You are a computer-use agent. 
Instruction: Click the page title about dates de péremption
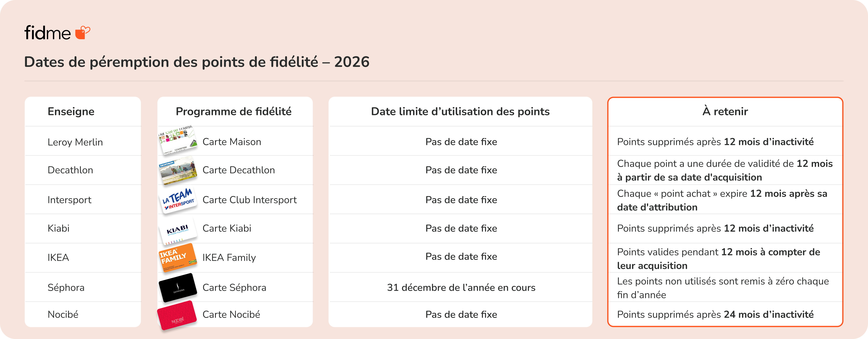click(197, 62)
